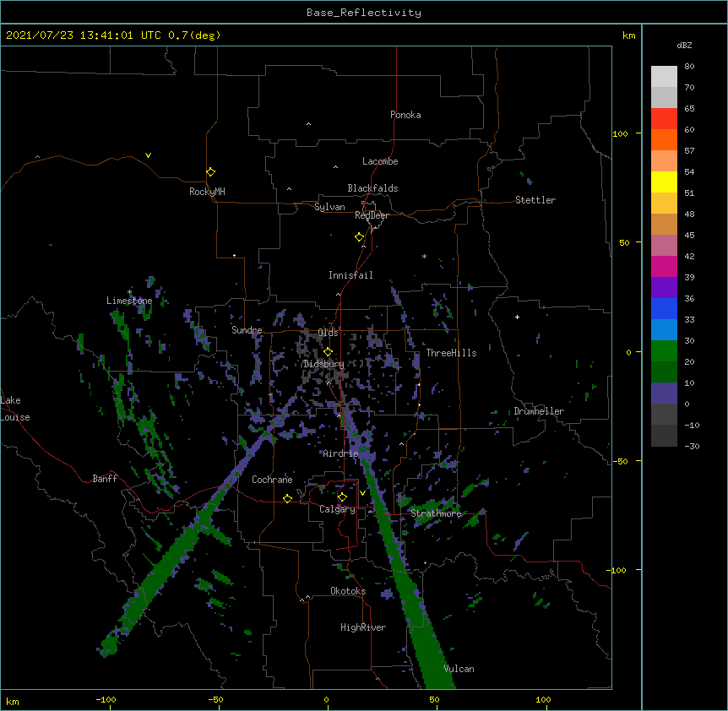Image resolution: width=728 pixels, height=711 pixels.
Task: Click the magenta 42 dBZ legend swatch
Action: [664, 266]
